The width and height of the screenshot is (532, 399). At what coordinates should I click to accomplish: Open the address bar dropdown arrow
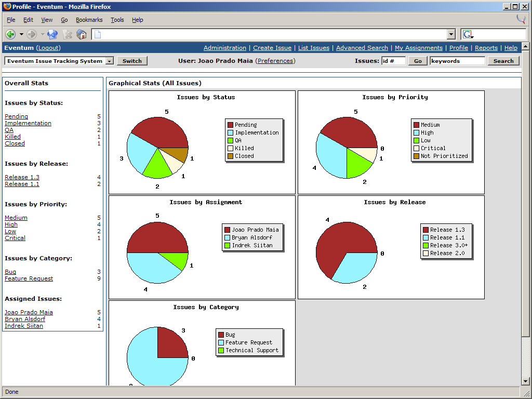click(x=451, y=34)
